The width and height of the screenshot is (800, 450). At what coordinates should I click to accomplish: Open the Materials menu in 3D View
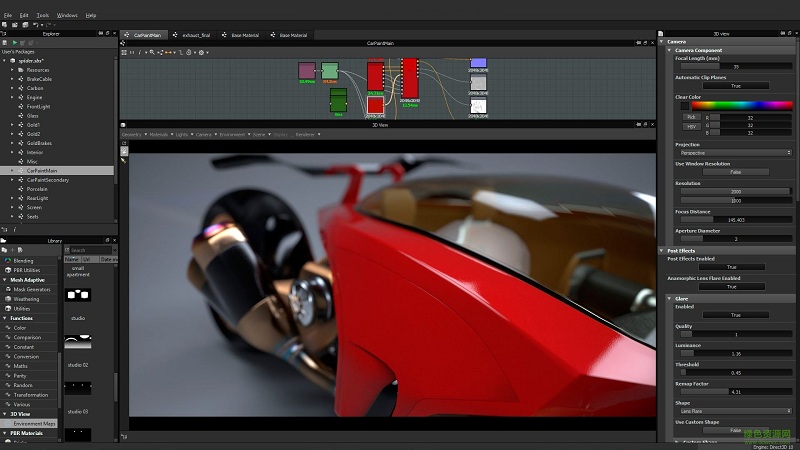tap(158, 134)
